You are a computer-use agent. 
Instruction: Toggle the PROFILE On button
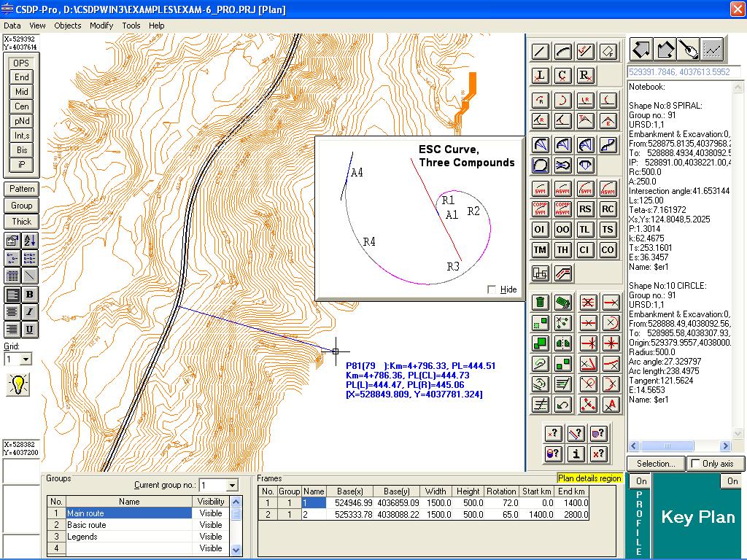click(640, 481)
